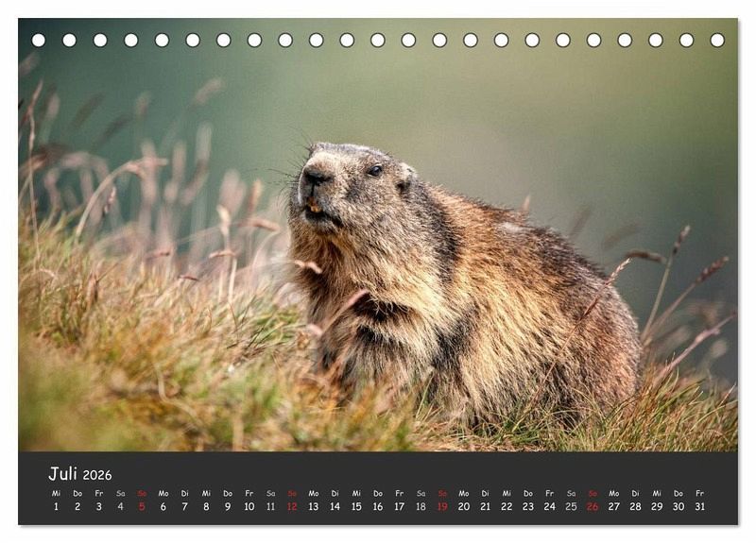
Task: Select date 27 in the calendar strip
Action: click(x=613, y=506)
